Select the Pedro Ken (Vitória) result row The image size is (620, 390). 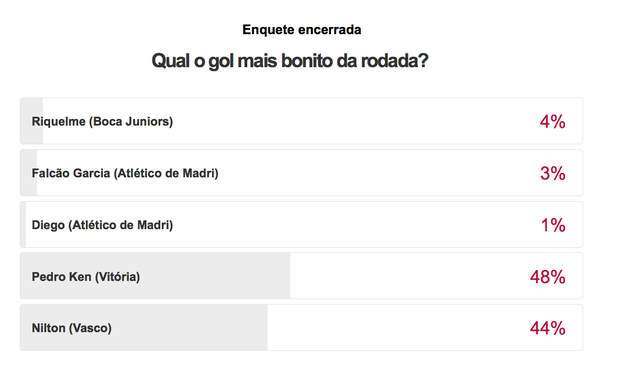[301, 276]
